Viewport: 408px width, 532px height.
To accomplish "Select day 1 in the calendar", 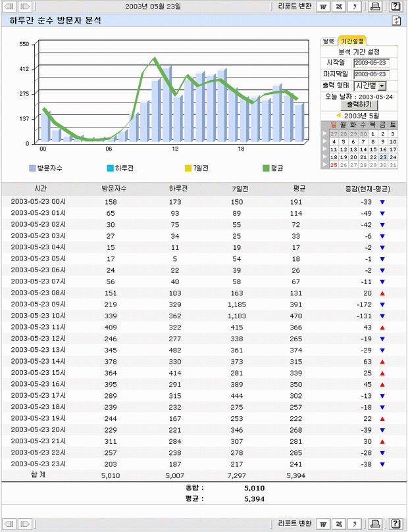I will click(x=373, y=133).
